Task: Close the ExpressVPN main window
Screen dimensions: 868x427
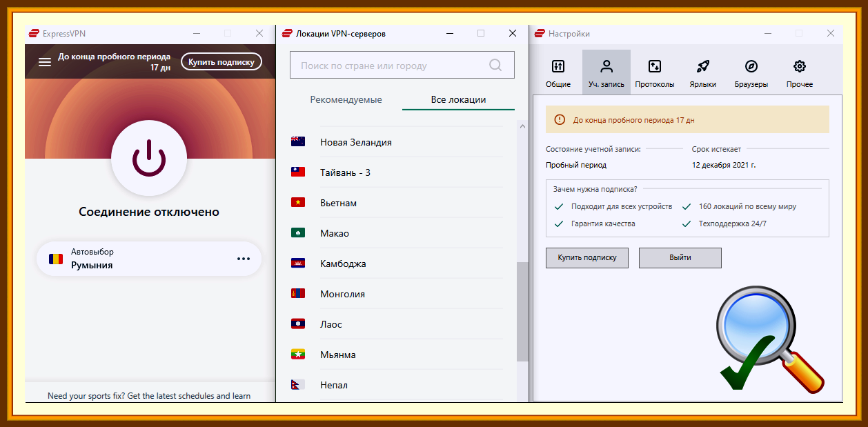Action: click(x=259, y=33)
